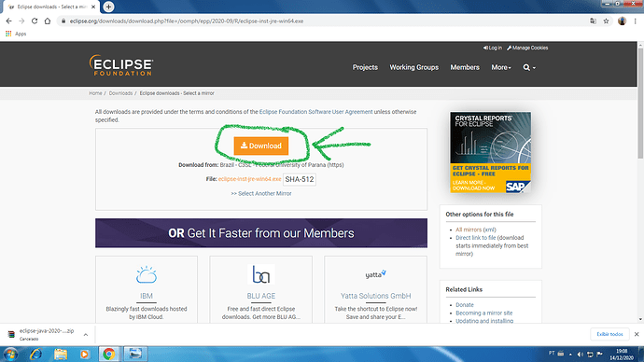644x362 pixels.
Task: Click the Select Another Mirror link
Action: tap(261, 193)
